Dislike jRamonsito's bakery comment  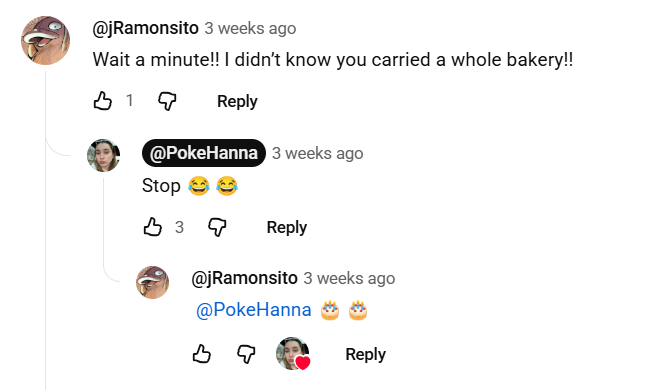(167, 101)
